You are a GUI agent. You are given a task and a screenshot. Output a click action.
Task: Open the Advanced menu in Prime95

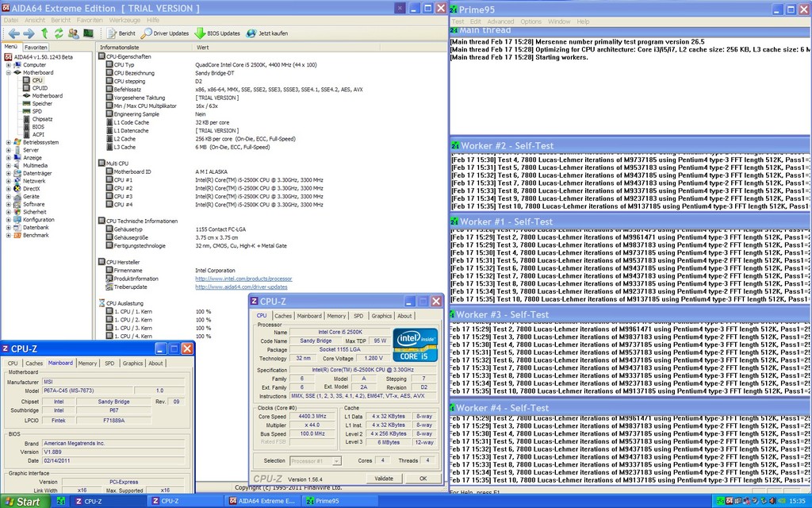(x=500, y=21)
